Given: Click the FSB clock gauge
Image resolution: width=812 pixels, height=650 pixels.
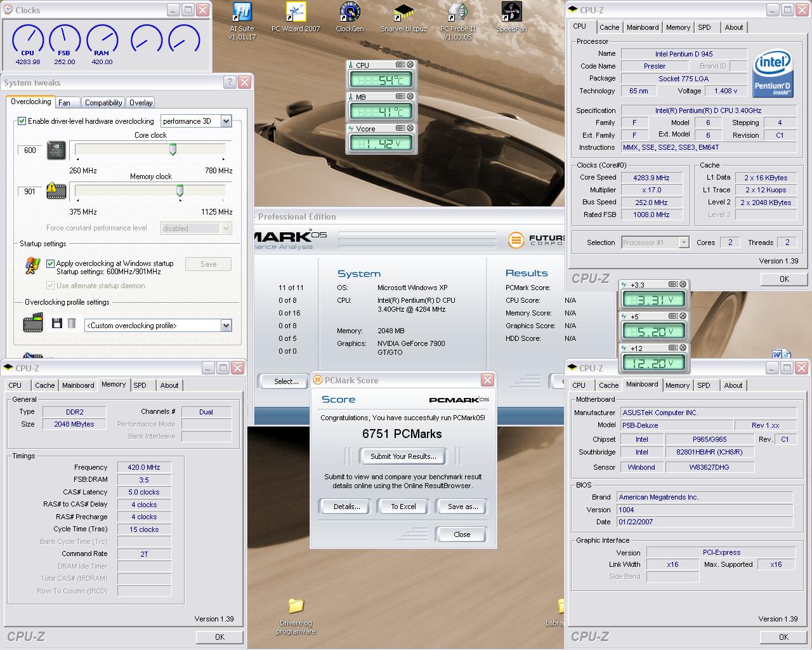Looking at the screenshot, I should (65, 39).
